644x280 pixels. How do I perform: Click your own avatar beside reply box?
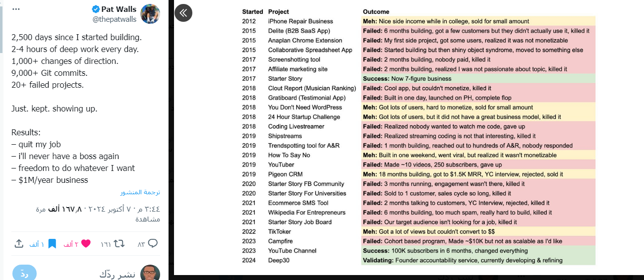tap(150, 273)
